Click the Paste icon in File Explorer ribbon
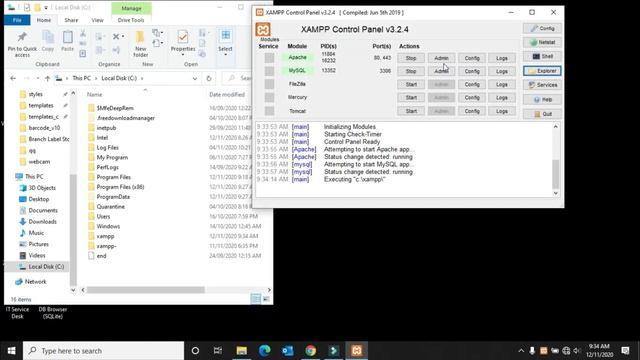 point(67,41)
